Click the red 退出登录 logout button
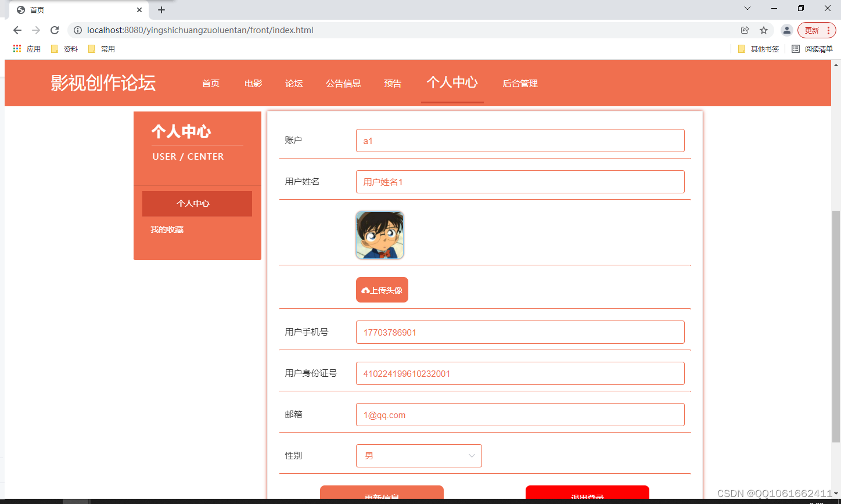Screen dimensions: 841x504 tap(587, 495)
